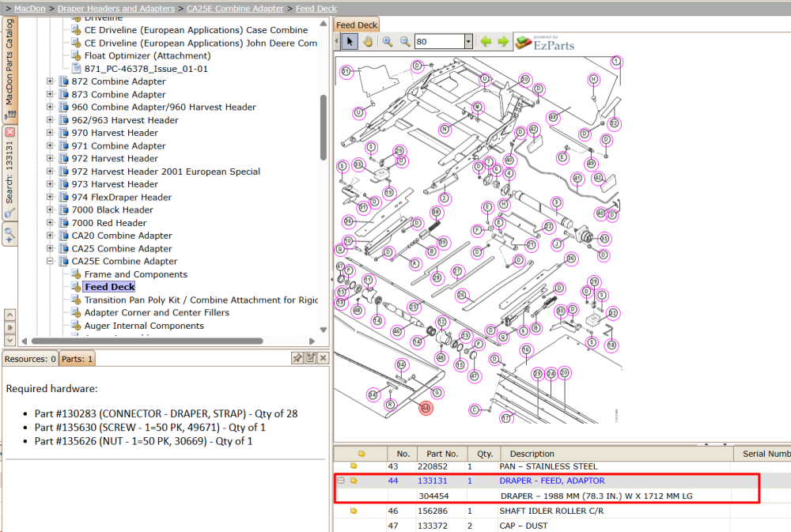Select the Feed Deck diagram tab
Image resolution: width=791 pixels, height=532 pixels.
coord(357,25)
